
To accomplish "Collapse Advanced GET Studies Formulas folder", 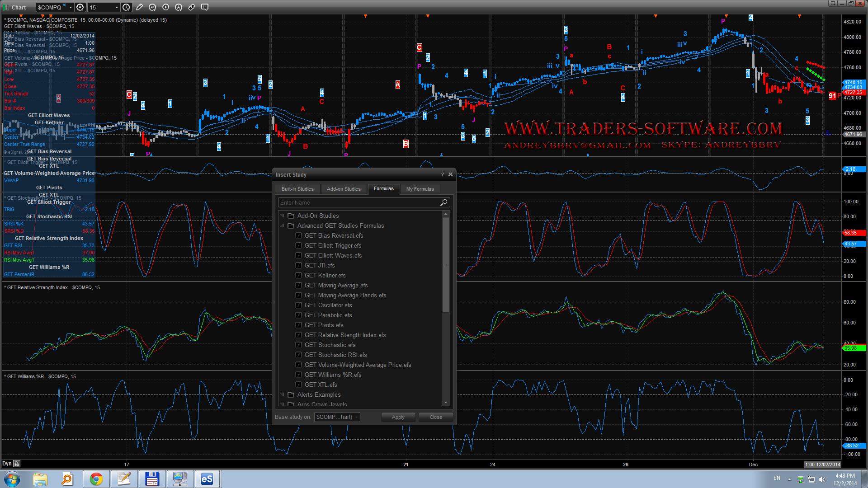I will [283, 225].
